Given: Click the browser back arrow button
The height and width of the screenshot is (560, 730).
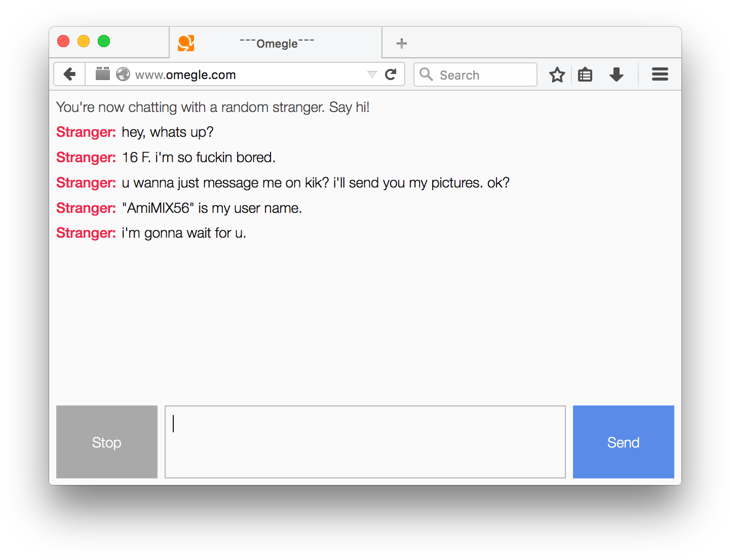Looking at the screenshot, I should (x=70, y=74).
